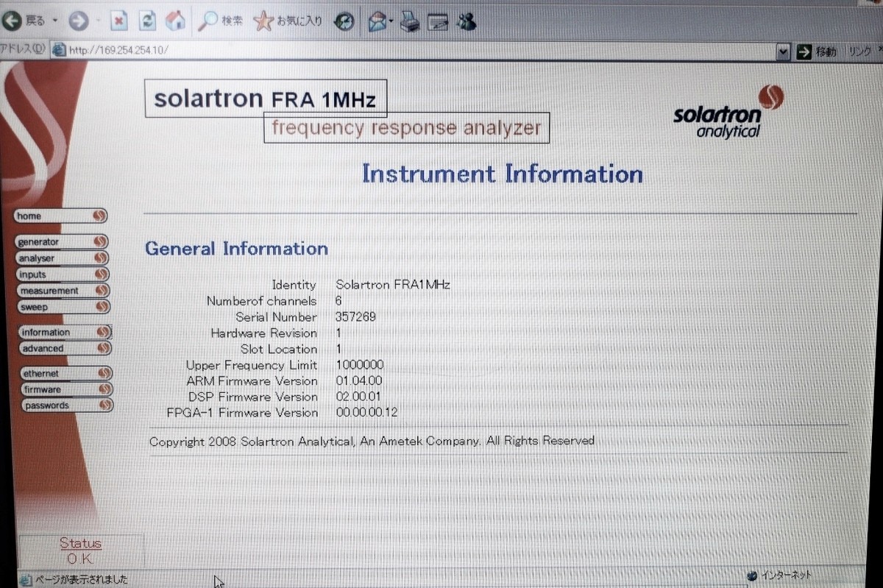883x588 pixels.
Task: Click the Forward arrow icon
Action: (x=78, y=21)
